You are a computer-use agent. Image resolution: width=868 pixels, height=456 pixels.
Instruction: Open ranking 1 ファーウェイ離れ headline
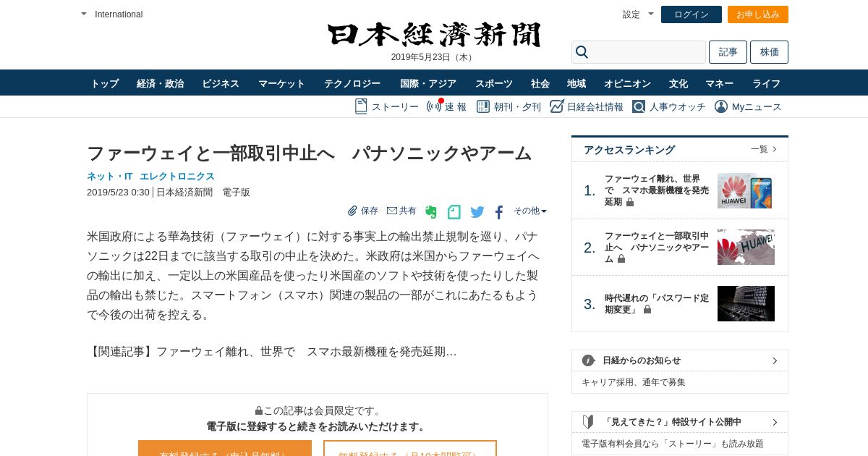[657, 190]
